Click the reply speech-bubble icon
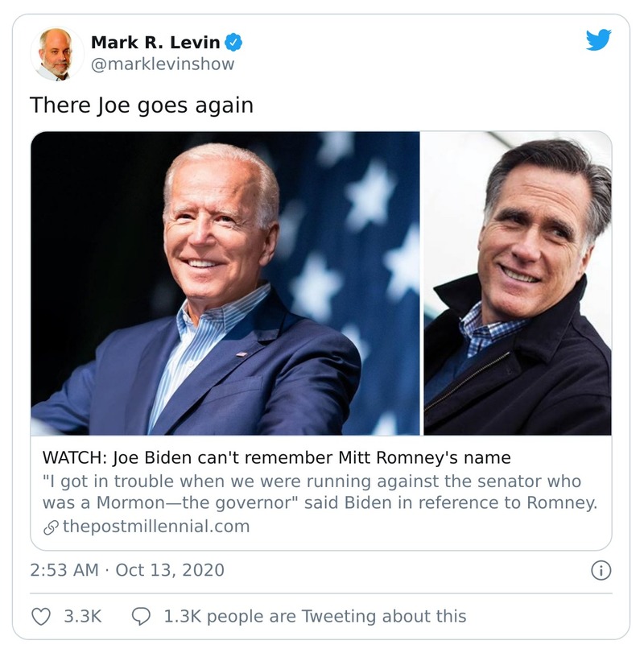The image size is (644, 653). coord(141,618)
